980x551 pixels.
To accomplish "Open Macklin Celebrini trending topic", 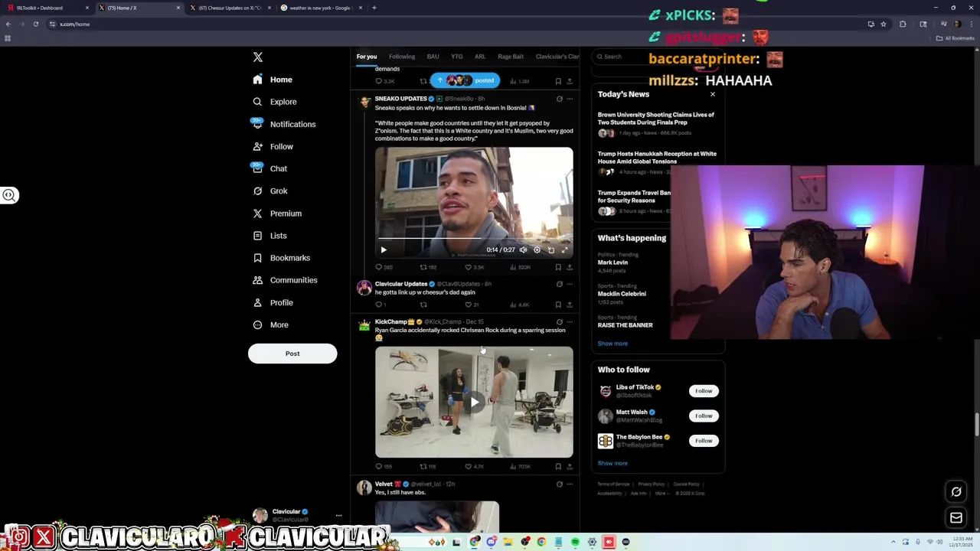I will (x=622, y=294).
